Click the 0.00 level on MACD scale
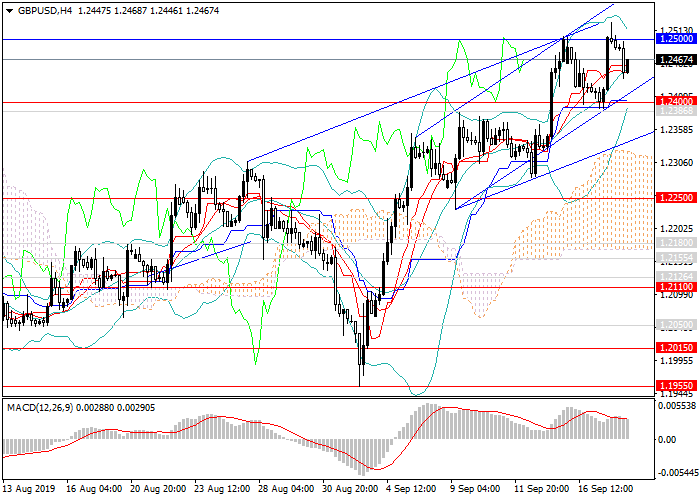This screenshot has width=700, height=500. tap(666, 438)
